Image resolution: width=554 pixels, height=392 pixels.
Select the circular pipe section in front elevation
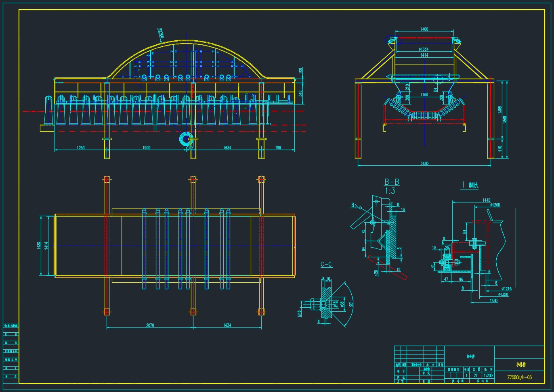point(185,140)
